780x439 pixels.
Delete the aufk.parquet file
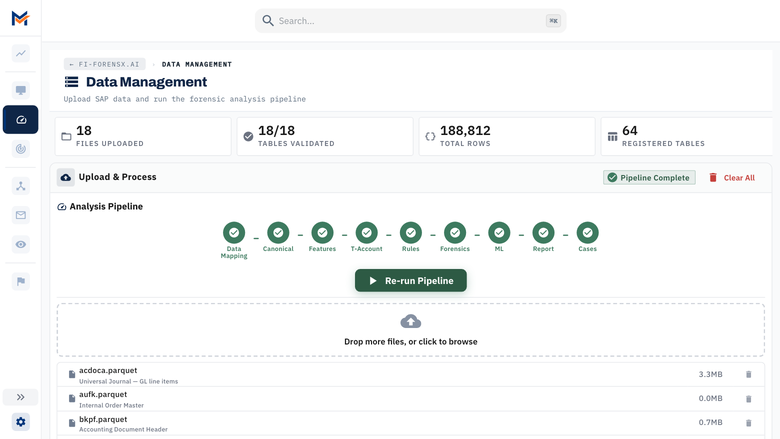[x=749, y=399]
